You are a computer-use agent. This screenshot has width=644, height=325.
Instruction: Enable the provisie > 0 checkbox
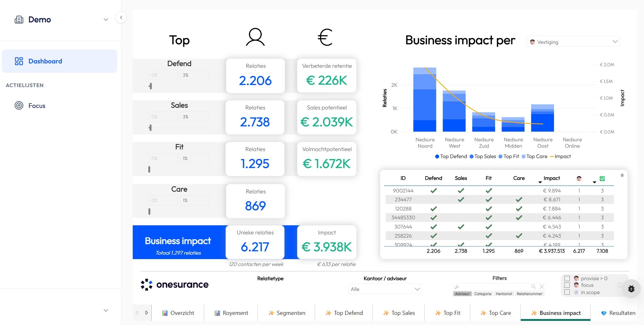pyautogui.click(x=567, y=278)
